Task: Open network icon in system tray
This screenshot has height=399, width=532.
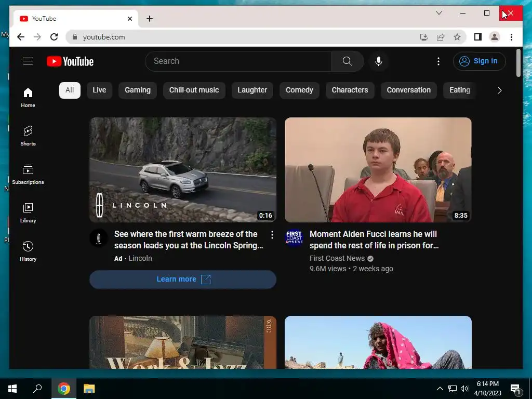Action: pyautogui.click(x=453, y=389)
